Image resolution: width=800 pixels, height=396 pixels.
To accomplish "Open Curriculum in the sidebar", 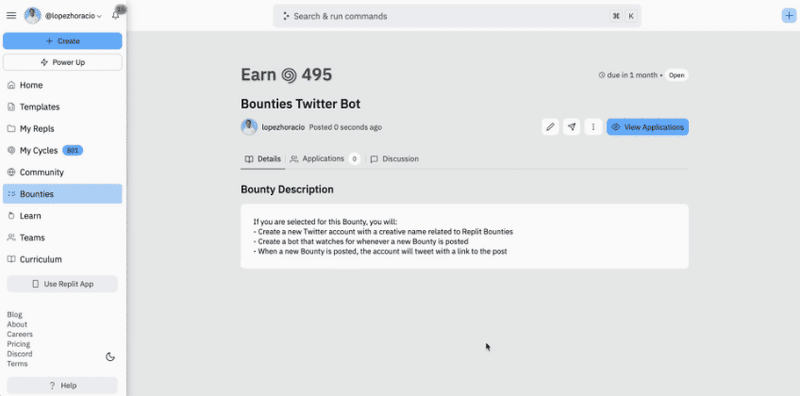I will 62,259.
